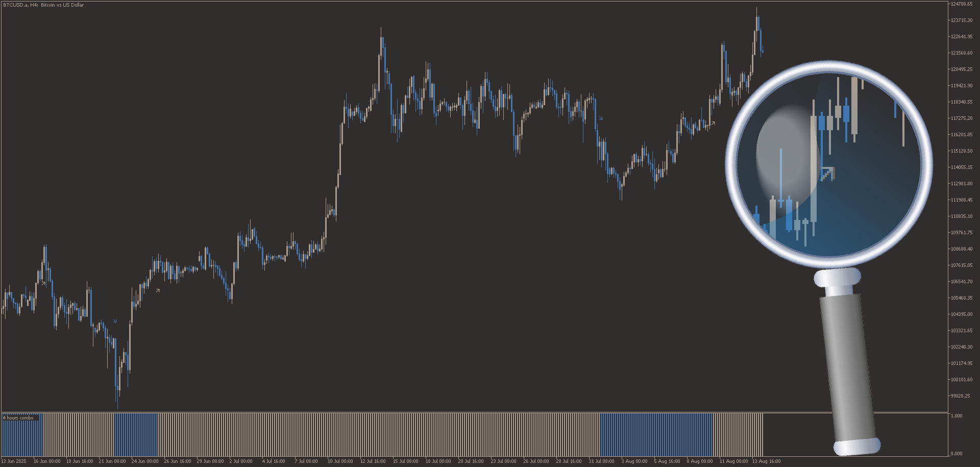Click the indicator scale value 1.000
This screenshot has width=980, height=467.
coord(957,416)
